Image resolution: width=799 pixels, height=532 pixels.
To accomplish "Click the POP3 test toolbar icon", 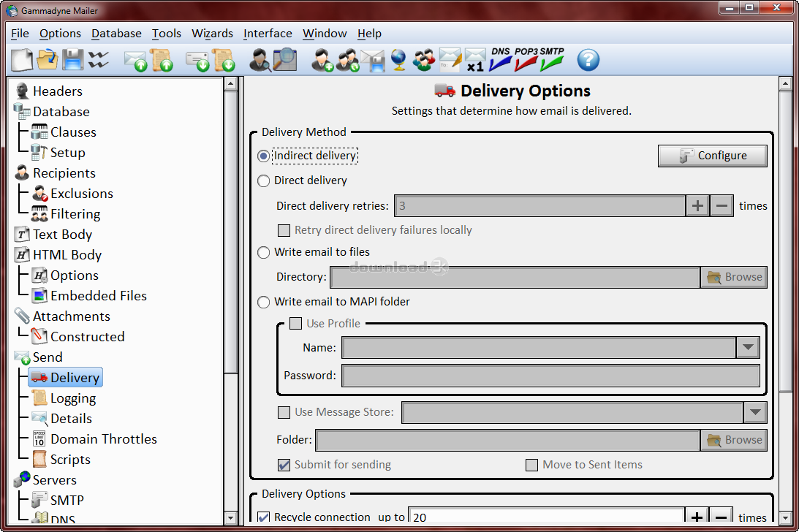I will [526, 60].
